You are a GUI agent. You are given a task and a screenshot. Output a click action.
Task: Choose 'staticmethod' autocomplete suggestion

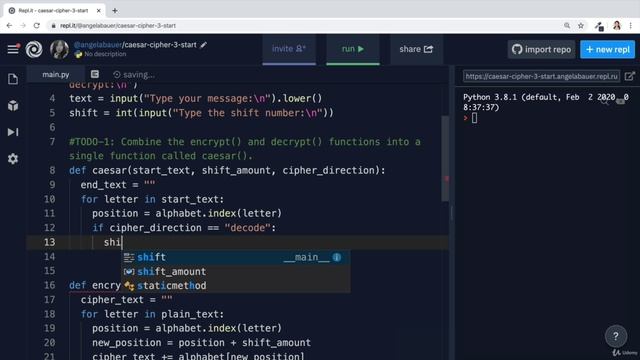(236, 286)
